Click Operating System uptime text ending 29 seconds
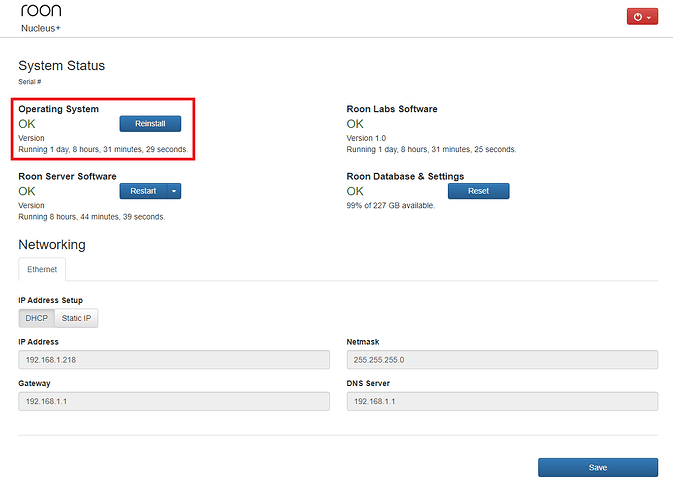This screenshot has height=500, width=673. point(103,149)
